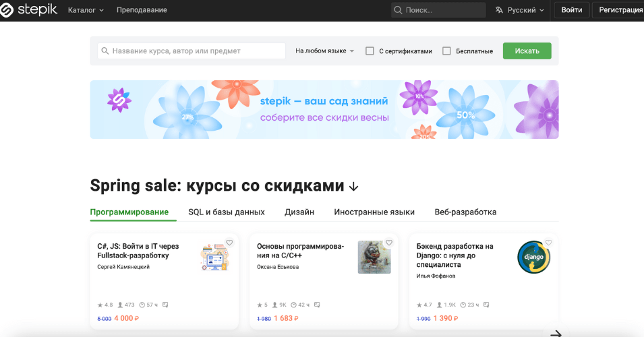Click the star rating 5 on C/C++ course
644x337 pixels.
coord(262,305)
